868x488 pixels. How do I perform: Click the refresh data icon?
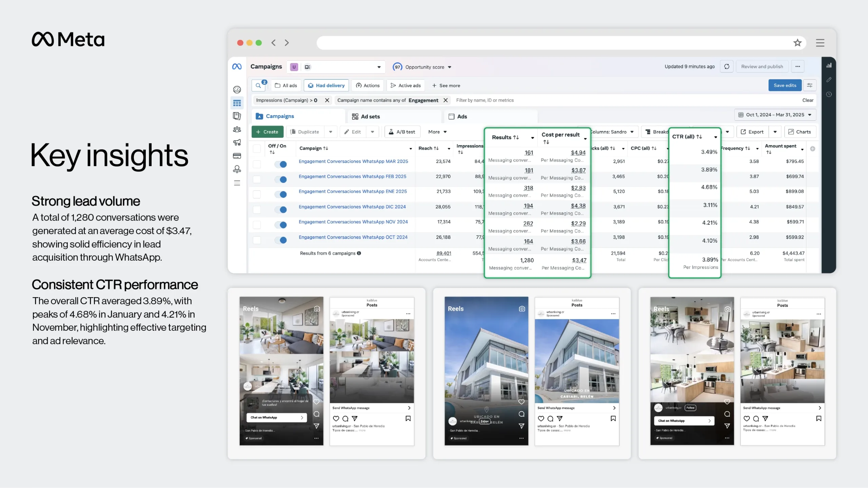[x=727, y=66]
